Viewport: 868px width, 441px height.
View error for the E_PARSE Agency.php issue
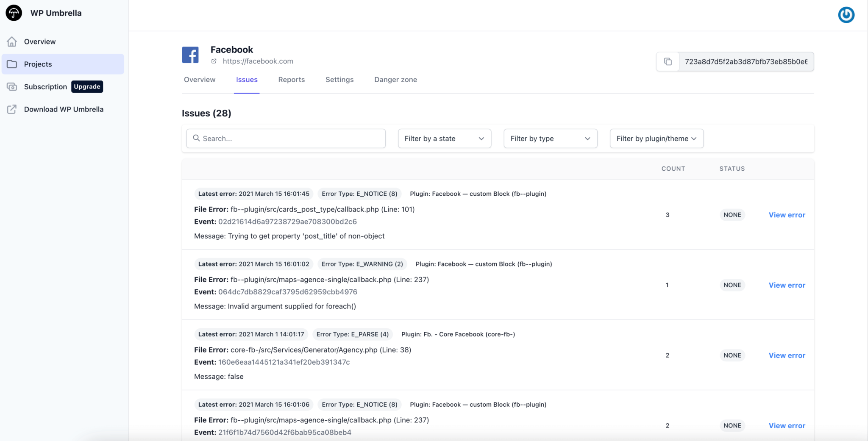point(787,355)
